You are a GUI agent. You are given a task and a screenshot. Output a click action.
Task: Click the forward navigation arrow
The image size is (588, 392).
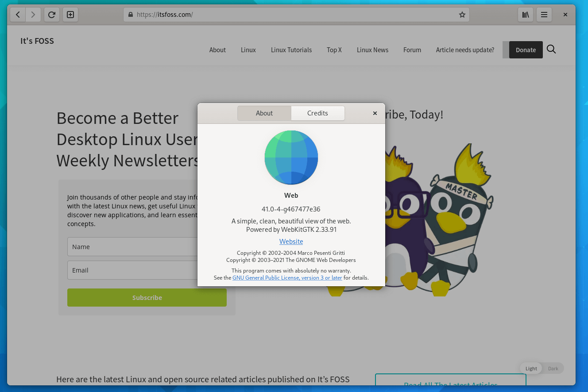[x=33, y=14]
